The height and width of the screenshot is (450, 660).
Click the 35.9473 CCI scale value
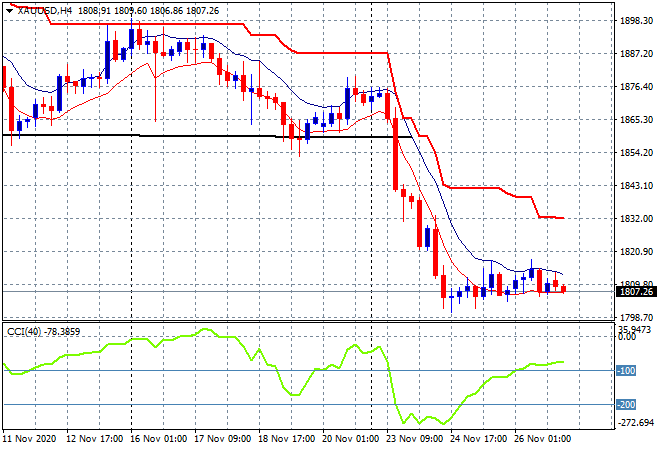pos(634,329)
